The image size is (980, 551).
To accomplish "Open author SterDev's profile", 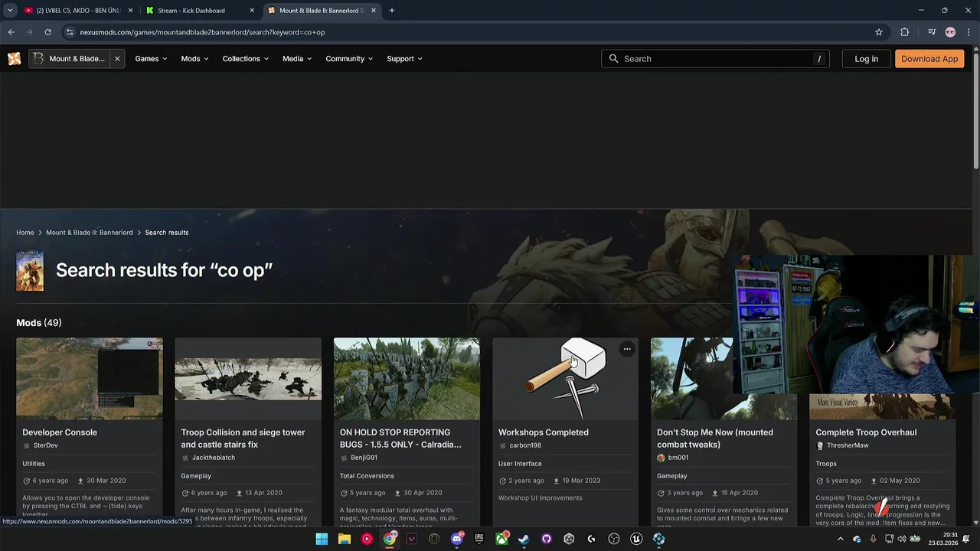I will point(45,445).
